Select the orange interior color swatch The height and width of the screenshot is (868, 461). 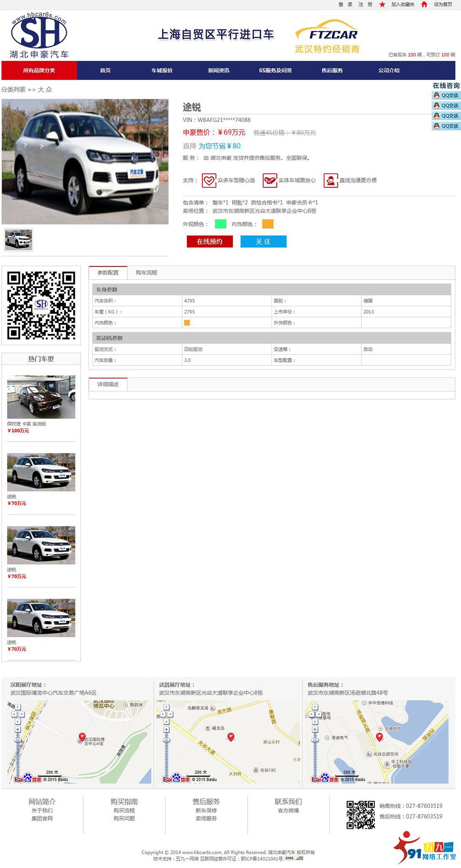[x=268, y=224]
